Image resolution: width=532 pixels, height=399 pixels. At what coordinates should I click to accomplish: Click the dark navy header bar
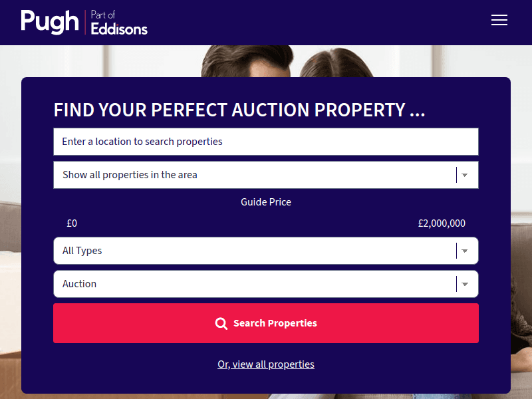pyautogui.click(x=299, y=22)
